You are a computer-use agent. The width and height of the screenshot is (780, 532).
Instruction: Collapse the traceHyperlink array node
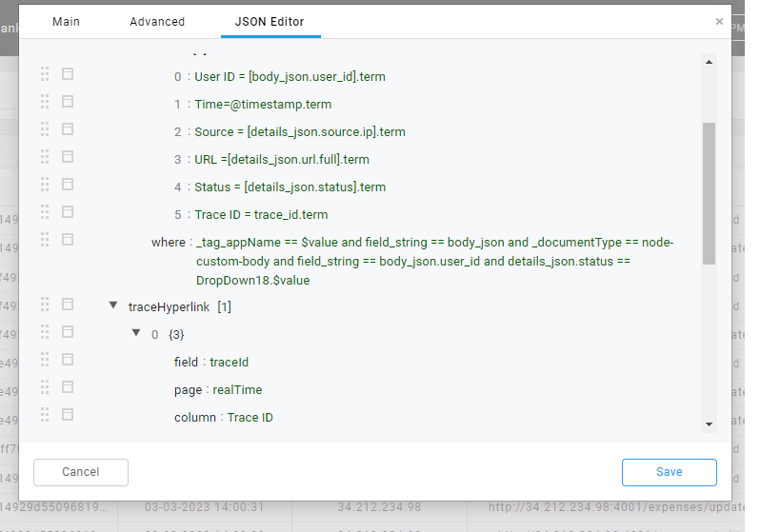(114, 306)
